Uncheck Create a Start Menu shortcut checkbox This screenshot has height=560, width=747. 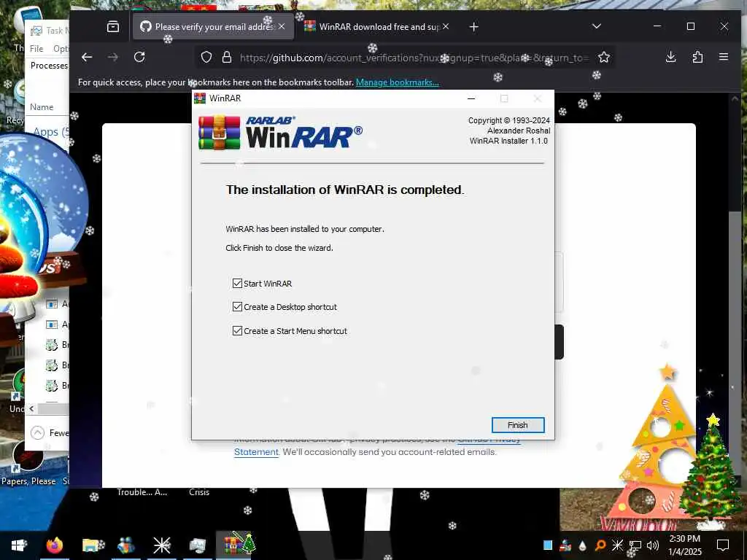point(237,330)
